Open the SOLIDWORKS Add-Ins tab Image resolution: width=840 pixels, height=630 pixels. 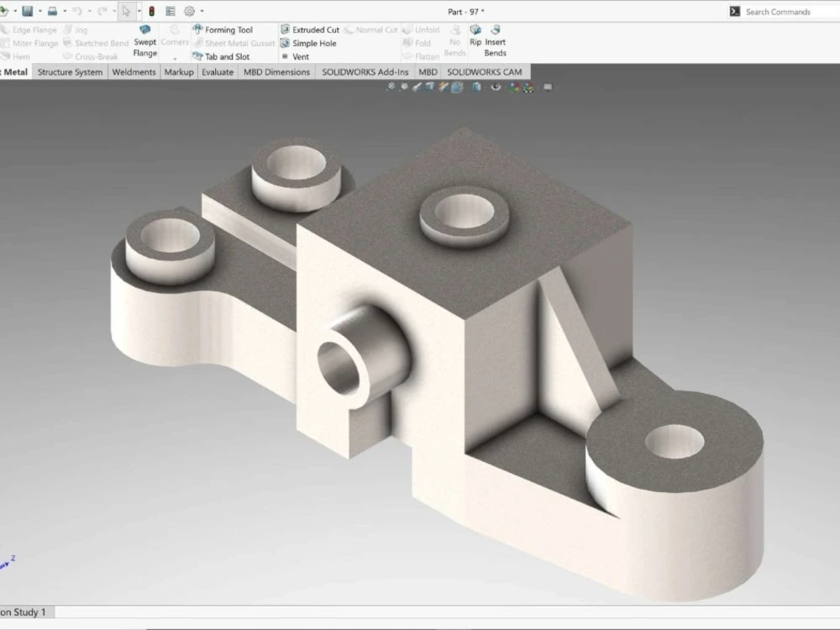point(365,71)
